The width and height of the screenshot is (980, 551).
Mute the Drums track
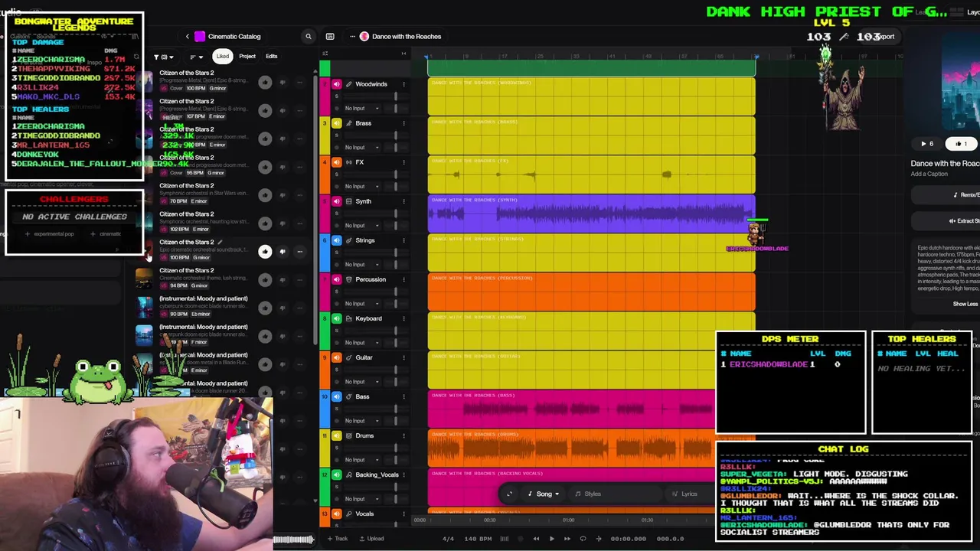point(336,435)
